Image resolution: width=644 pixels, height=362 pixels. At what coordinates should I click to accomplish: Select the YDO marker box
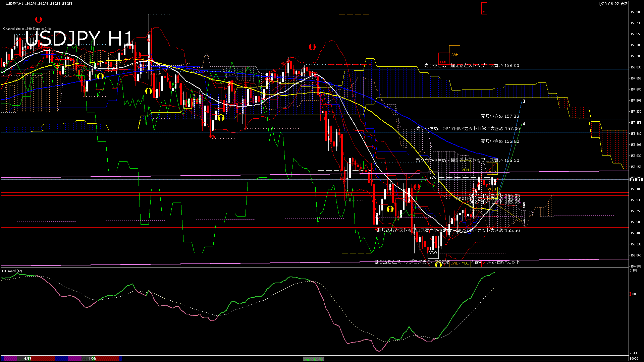433,253
